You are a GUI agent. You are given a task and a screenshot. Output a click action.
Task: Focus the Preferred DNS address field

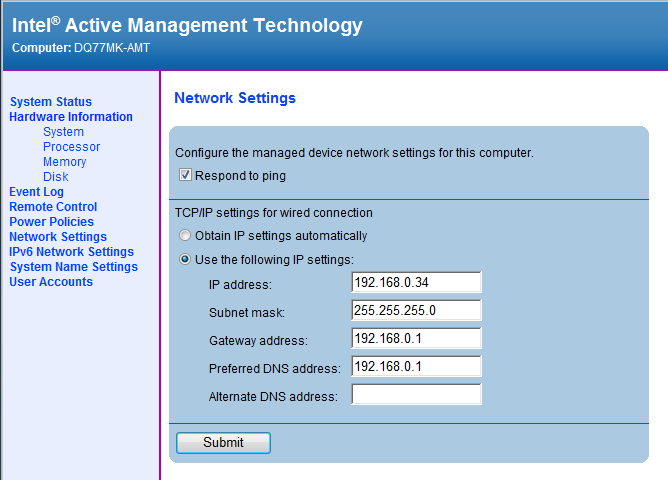pyautogui.click(x=417, y=367)
